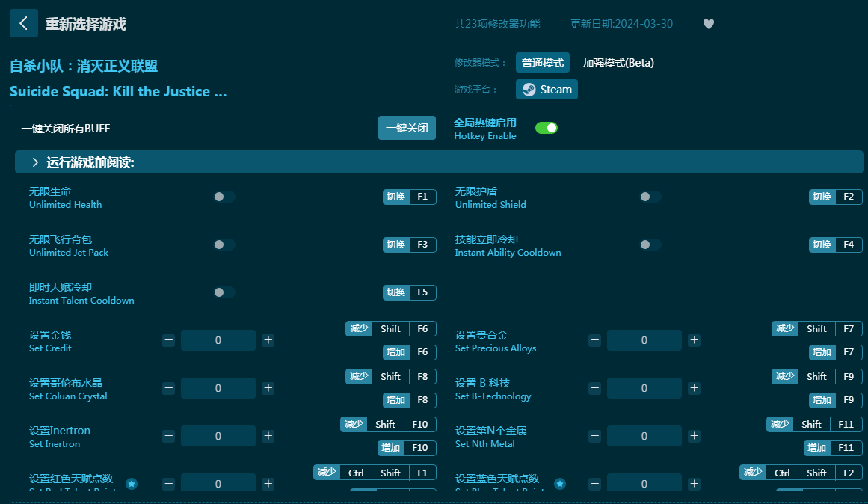
Task: Click minus for Set Inertron
Action: tap(169, 436)
